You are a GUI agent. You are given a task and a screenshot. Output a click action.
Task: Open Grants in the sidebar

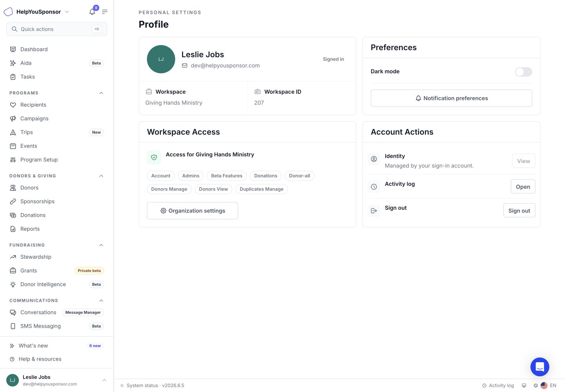click(x=56, y=270)
